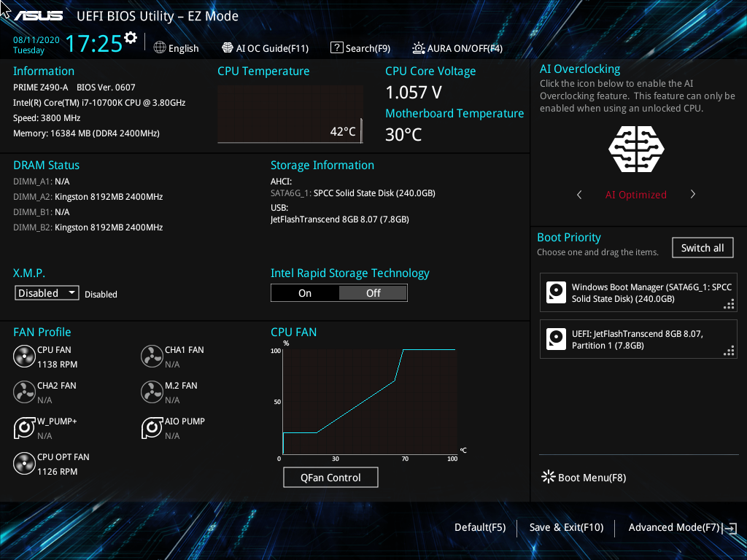Select the CHA1 FAN icon
Screen dimensions: 747x560
click(x=152, y=357)
